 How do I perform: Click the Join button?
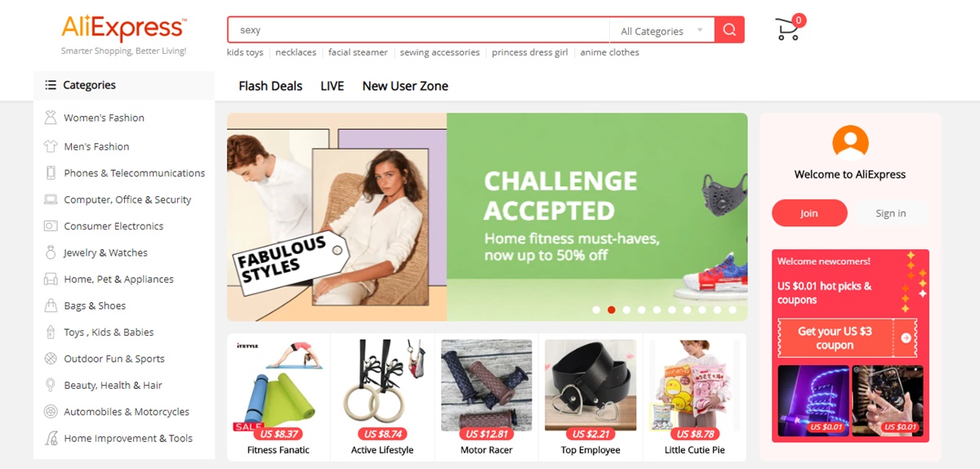[x=808, y=213]
